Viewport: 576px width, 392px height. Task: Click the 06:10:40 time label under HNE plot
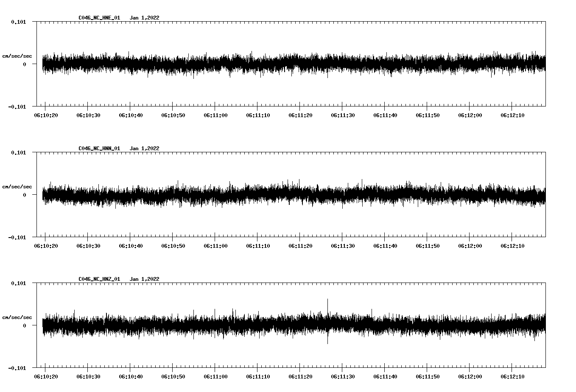[131, 115]
